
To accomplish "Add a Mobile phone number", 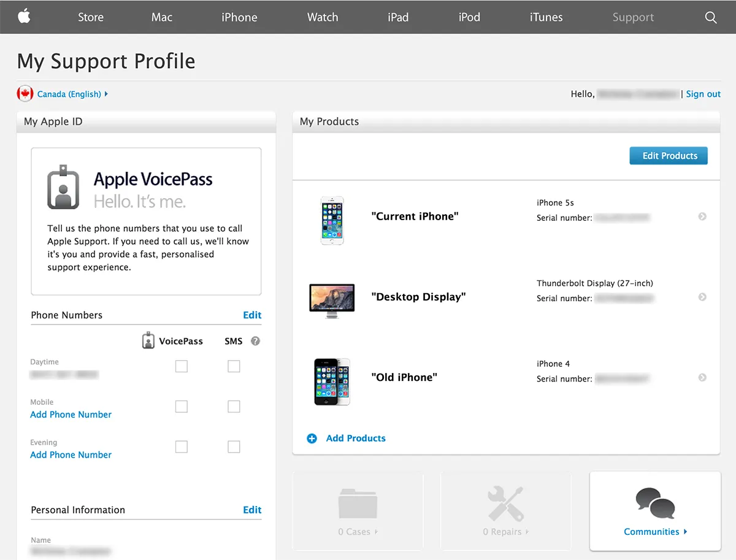I will pos(71,415).
